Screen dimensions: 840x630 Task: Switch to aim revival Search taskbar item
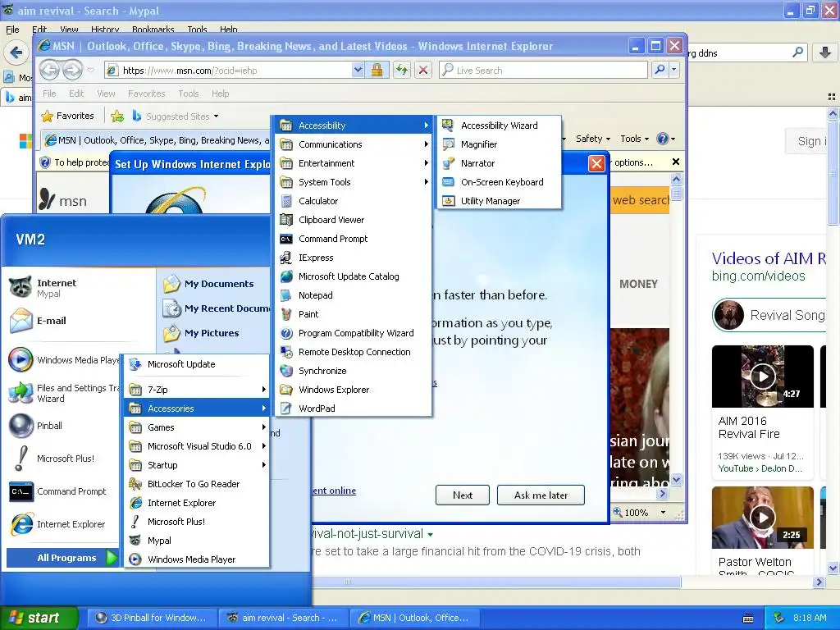[283, 618]
